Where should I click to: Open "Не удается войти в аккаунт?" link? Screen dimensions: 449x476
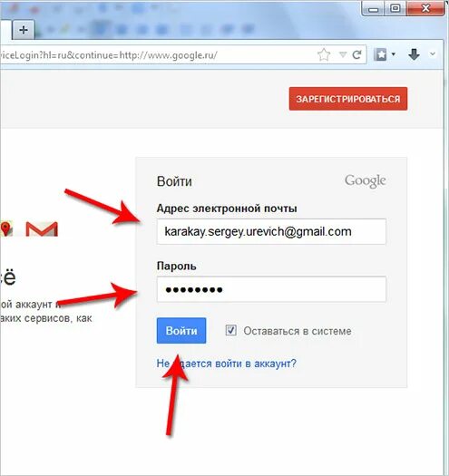pos(227,364)
